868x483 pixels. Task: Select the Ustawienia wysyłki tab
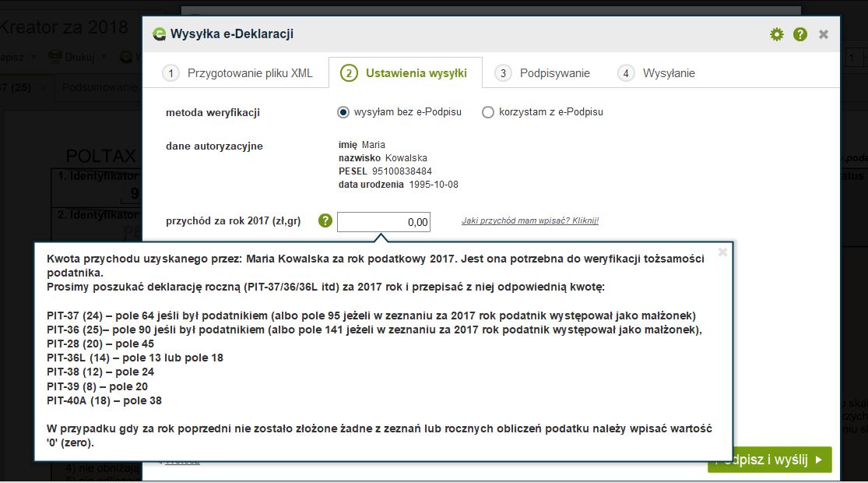point(405,73)
